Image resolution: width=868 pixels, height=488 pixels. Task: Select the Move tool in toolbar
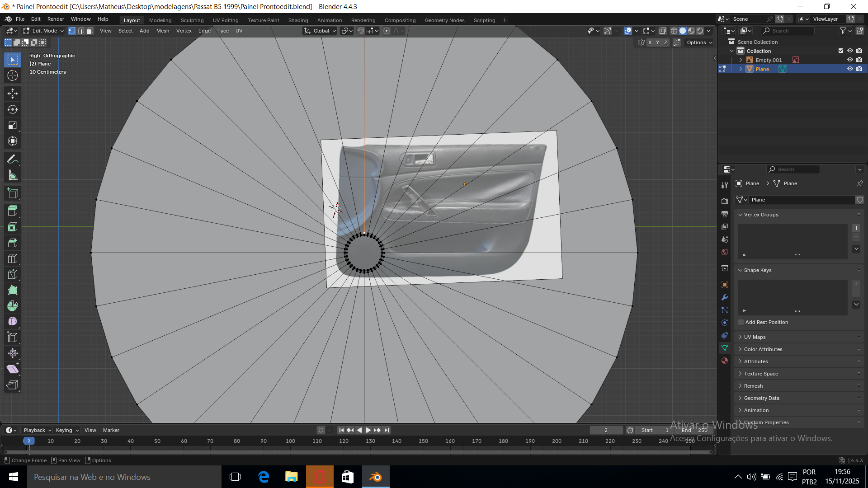[x=13, y=94]
